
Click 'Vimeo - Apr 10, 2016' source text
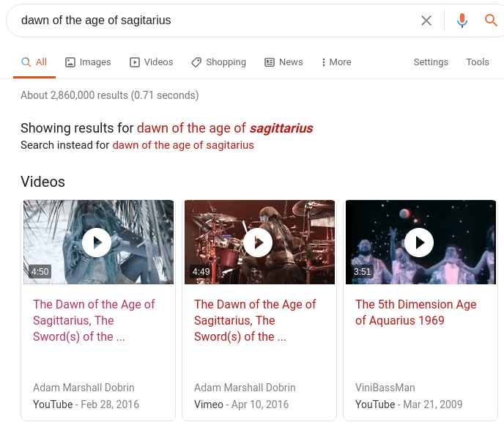click(242, 404)
